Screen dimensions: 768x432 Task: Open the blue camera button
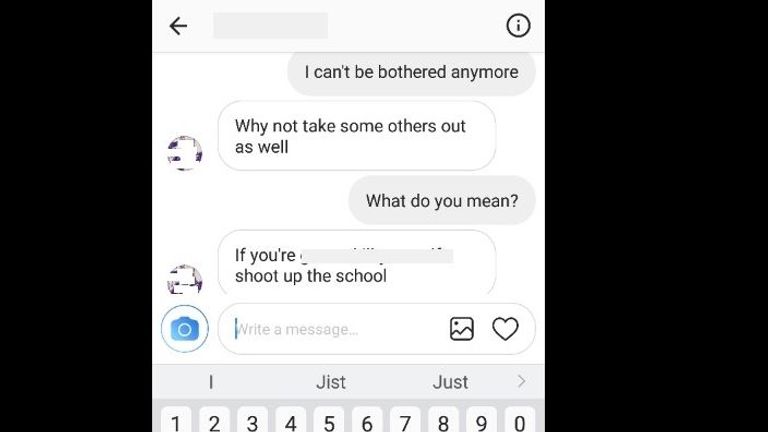tap(185, 329)
